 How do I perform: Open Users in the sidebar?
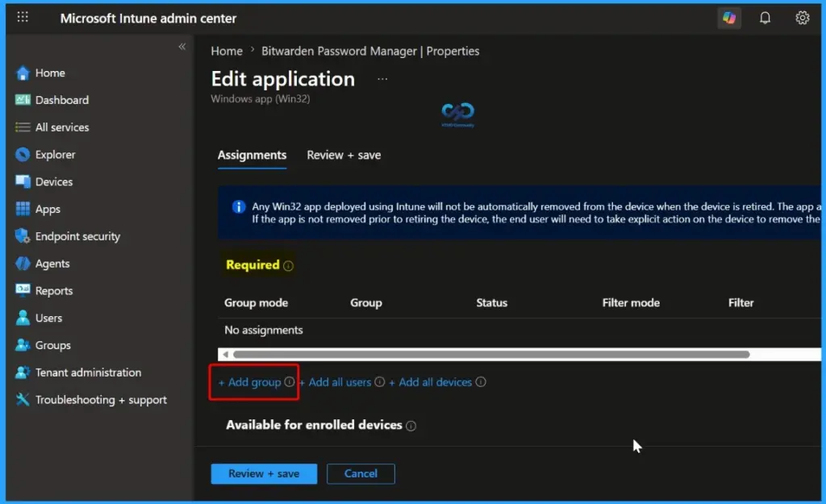coord(48,318)
